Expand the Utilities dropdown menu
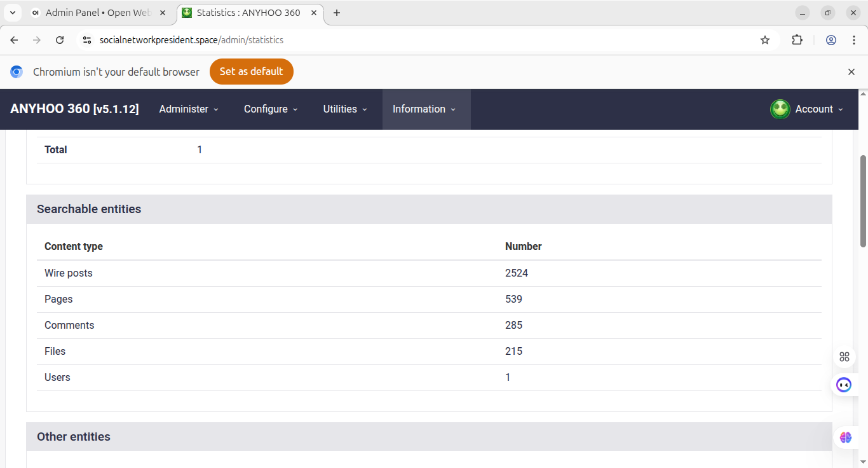Viewport: 868px width, 468px height. (345, 109)
